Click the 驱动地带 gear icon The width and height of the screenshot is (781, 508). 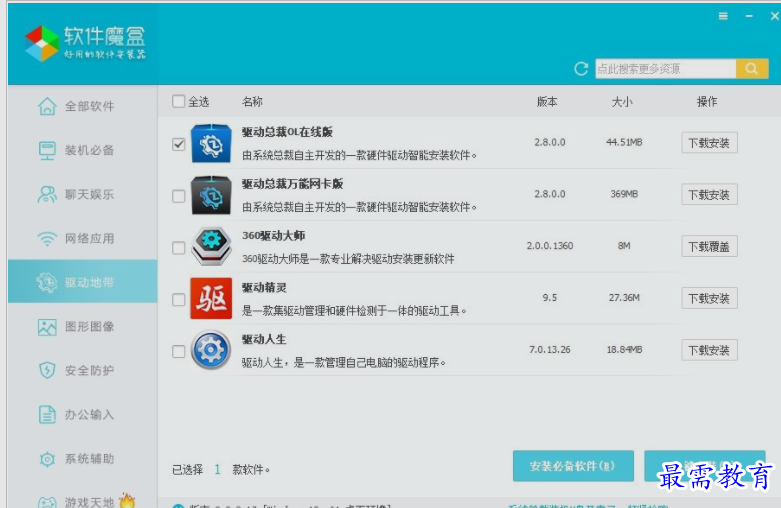click(47, 282)
